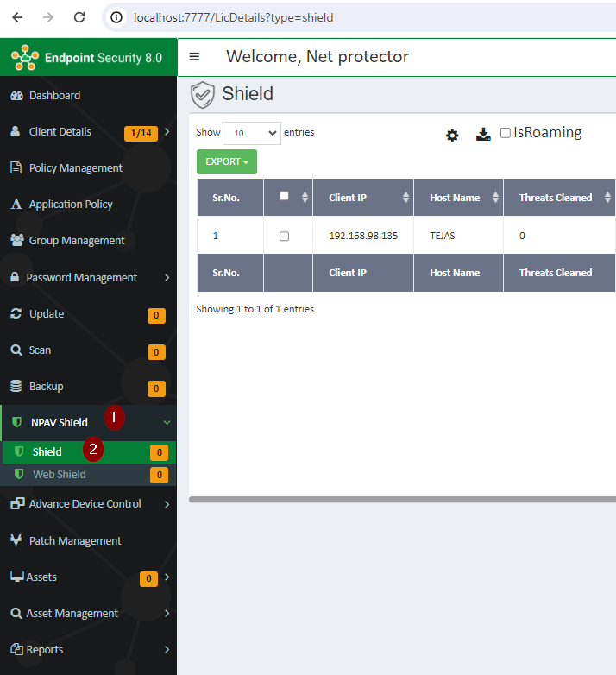Check the row checkbox for 192.168.98.135
This screenshot has width=616, height=675.
pyautogui.click(x=284, y=236)
